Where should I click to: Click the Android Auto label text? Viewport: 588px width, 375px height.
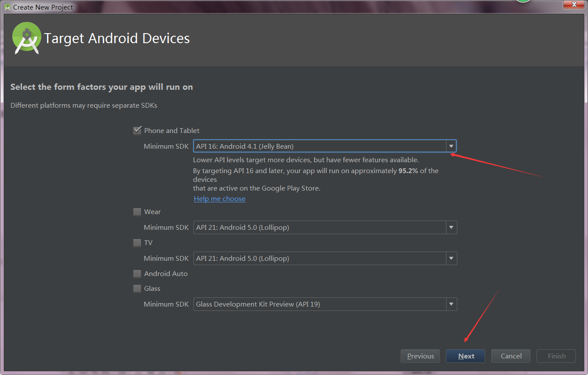coord(166,274)
